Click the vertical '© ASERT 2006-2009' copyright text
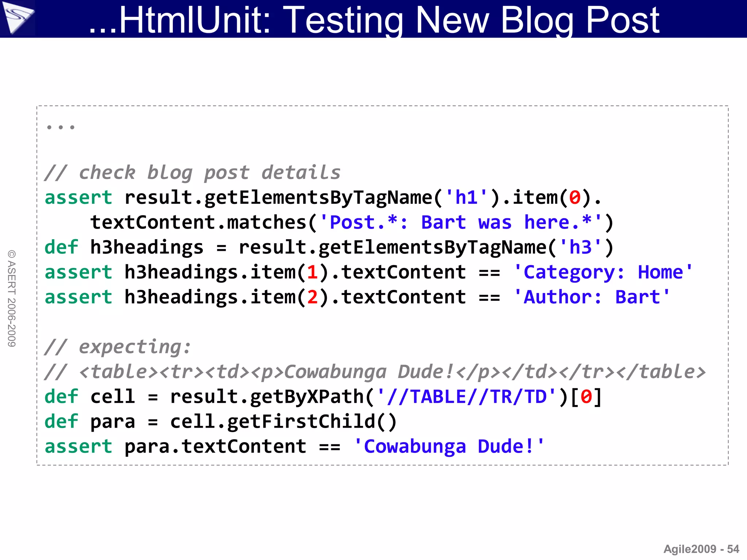This screenshot has width=747, height=560. 12,298
